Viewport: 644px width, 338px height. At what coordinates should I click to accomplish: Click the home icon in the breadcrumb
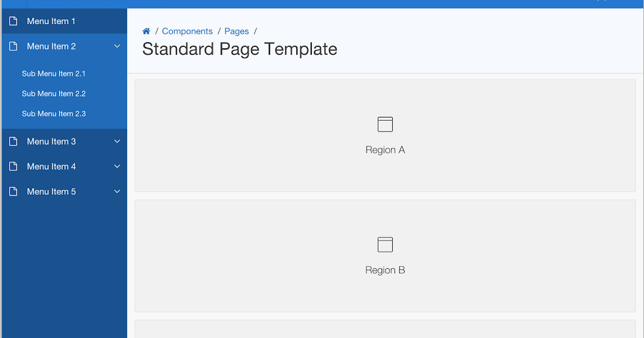click(146, 31)
